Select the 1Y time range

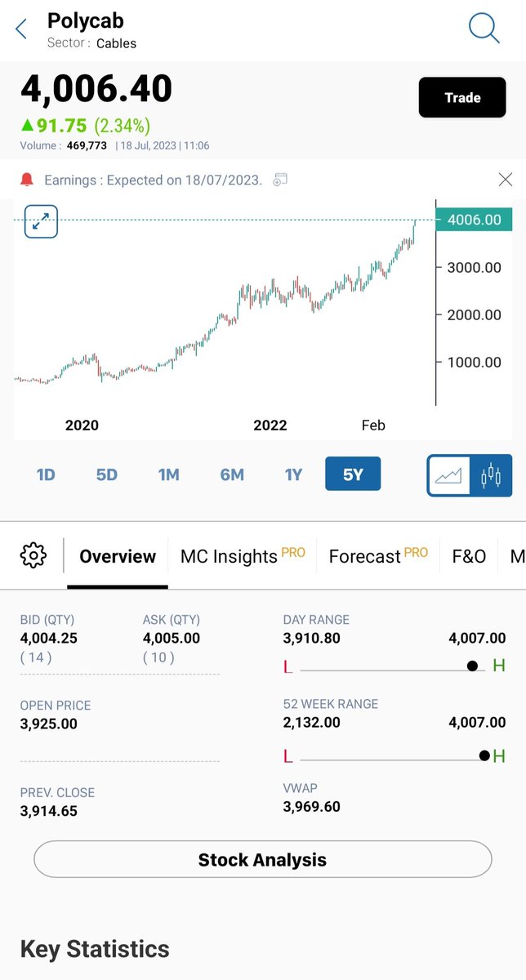[x=293, y=474]
